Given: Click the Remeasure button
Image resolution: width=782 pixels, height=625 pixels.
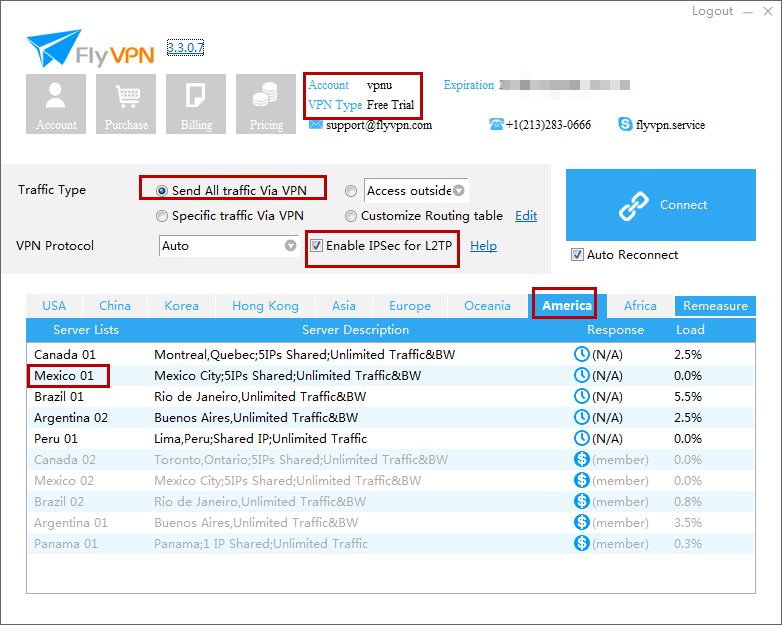Looking at the screenshot, I should [x=715, y=306].
